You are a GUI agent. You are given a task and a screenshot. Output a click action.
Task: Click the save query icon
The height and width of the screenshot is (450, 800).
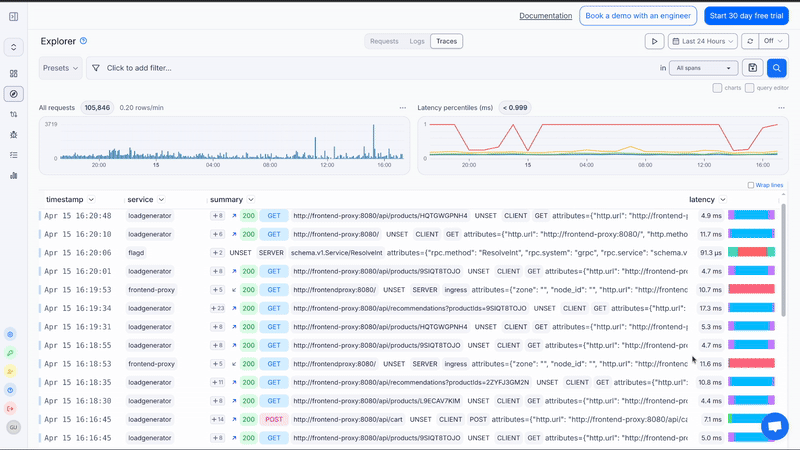click(753, 68)
